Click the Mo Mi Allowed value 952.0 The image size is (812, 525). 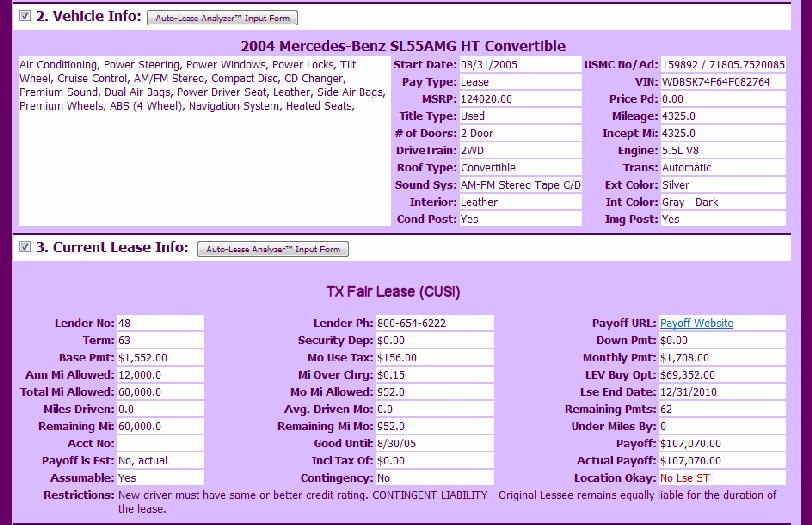[x=434, y=392]
